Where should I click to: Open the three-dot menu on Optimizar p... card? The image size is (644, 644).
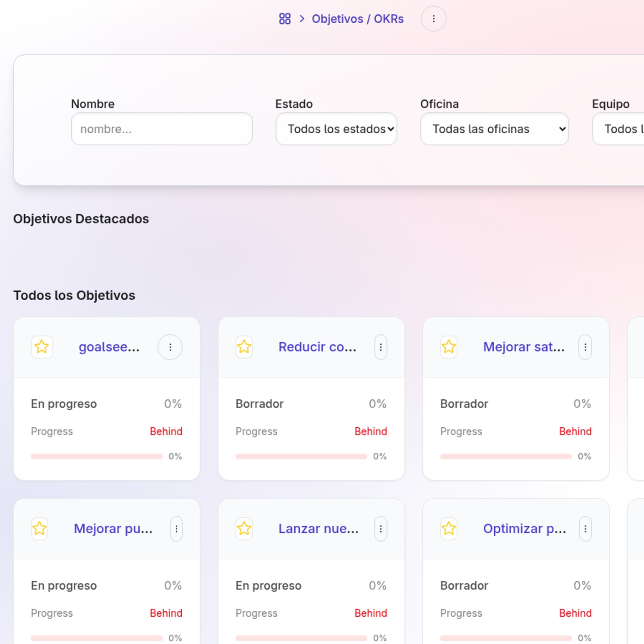tap(585, 529)
